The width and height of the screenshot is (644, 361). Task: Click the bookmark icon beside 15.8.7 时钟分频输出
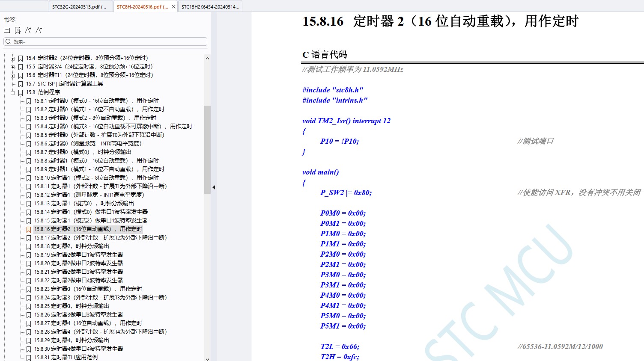[29, 152]
